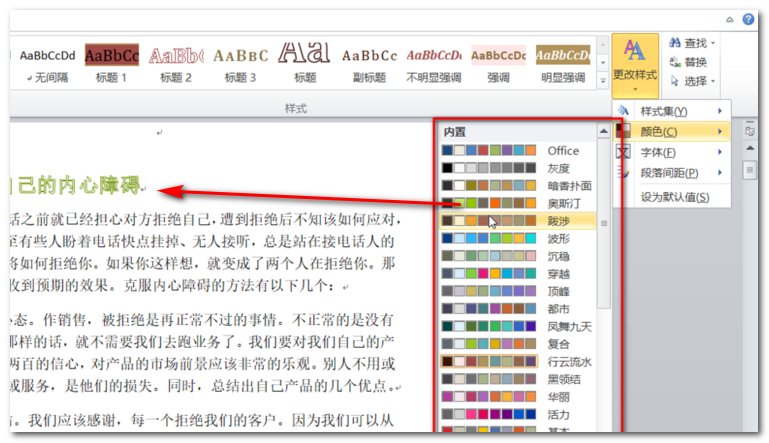Screen dimensions: 769x443
Task: Click the Select (选择) cursor icon
Action: (x=675, y=81)
